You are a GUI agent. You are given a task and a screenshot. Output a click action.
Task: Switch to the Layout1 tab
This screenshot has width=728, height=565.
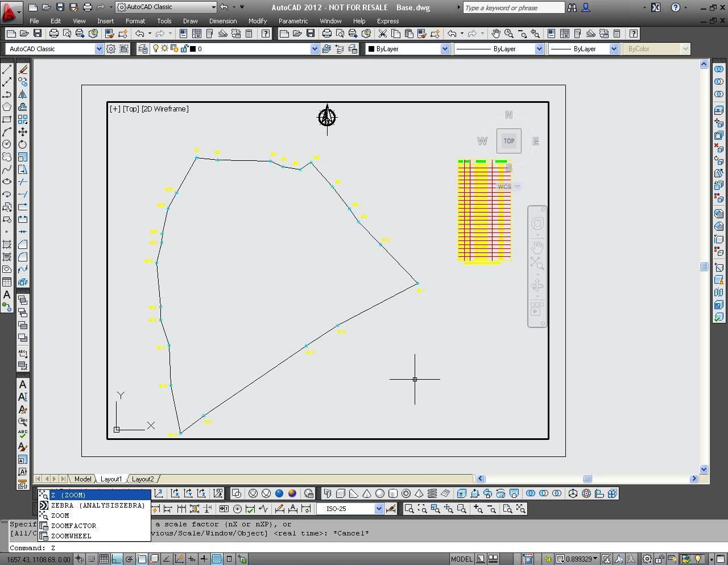111,479
